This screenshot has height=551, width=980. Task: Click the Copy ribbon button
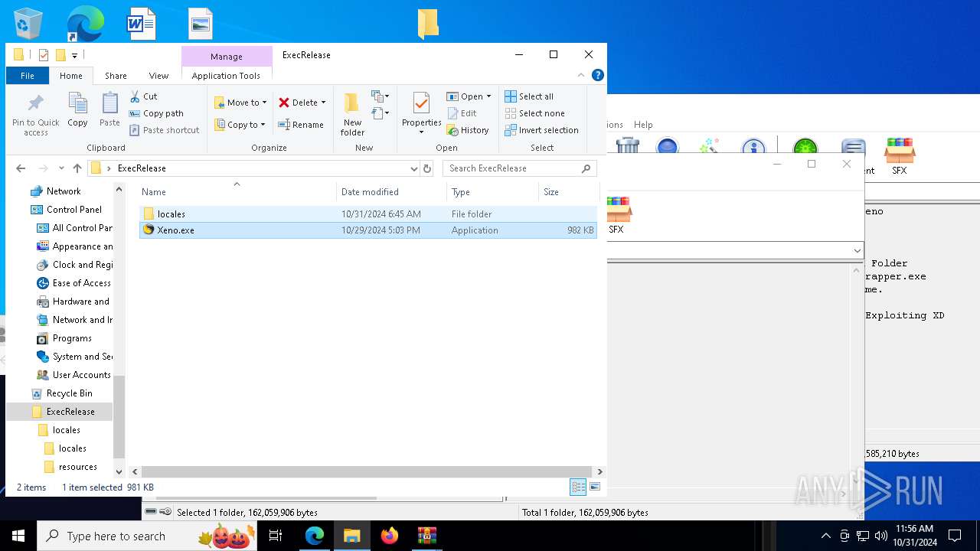[x=77, y=111]
